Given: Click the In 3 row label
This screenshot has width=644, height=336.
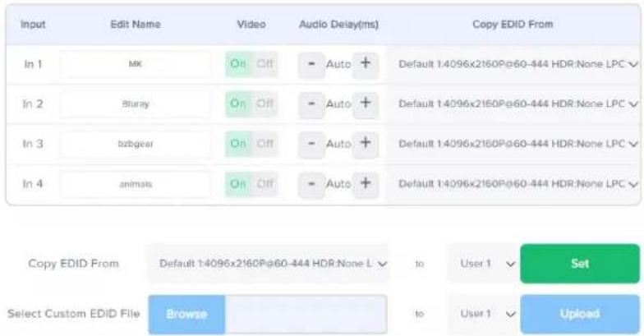Looking at the screenshot, I should coord(33,144).
